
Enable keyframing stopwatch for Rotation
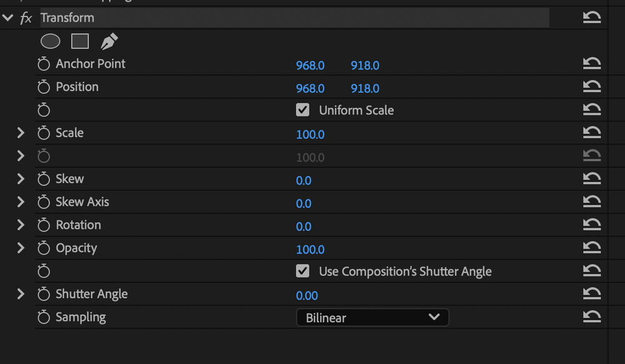(43, 226)
